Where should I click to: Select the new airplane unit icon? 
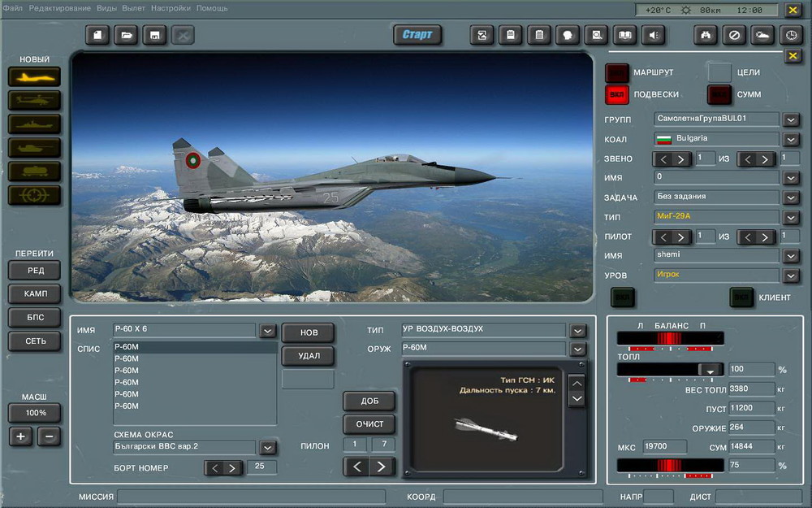click(x=35, y=76)
